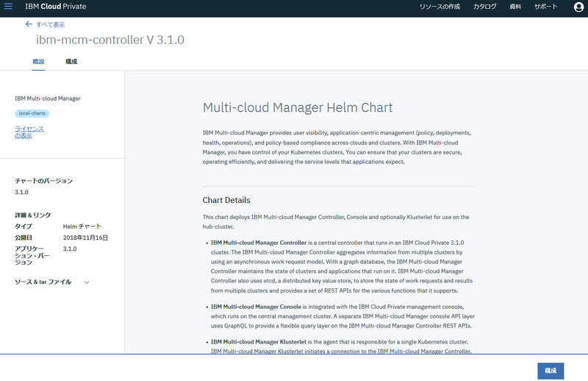Open the ライセンスの表示 link

click(x=29, y=132)
